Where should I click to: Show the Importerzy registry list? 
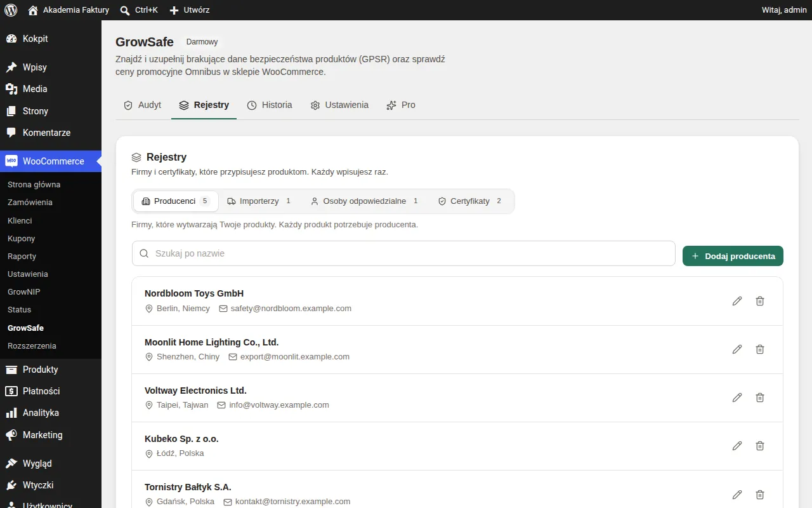(x=259, y=201)
